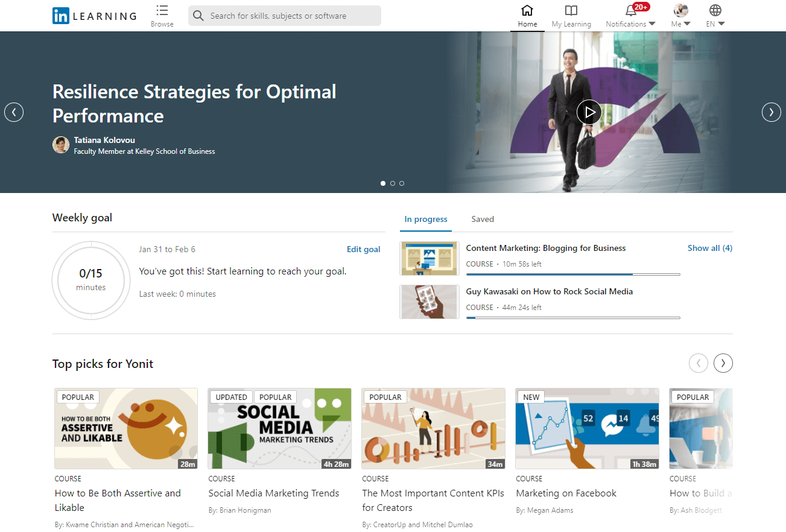Image resolution: width=786 pixels, height=532 pixels.
Task: Click 'By: CreatorUp and Mitchel Dumlao'
Action: pos(417,525)
